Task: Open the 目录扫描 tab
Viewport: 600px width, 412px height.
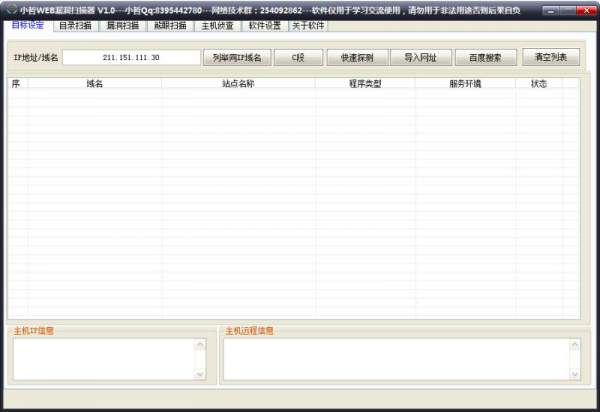Action: coord(75,26)
